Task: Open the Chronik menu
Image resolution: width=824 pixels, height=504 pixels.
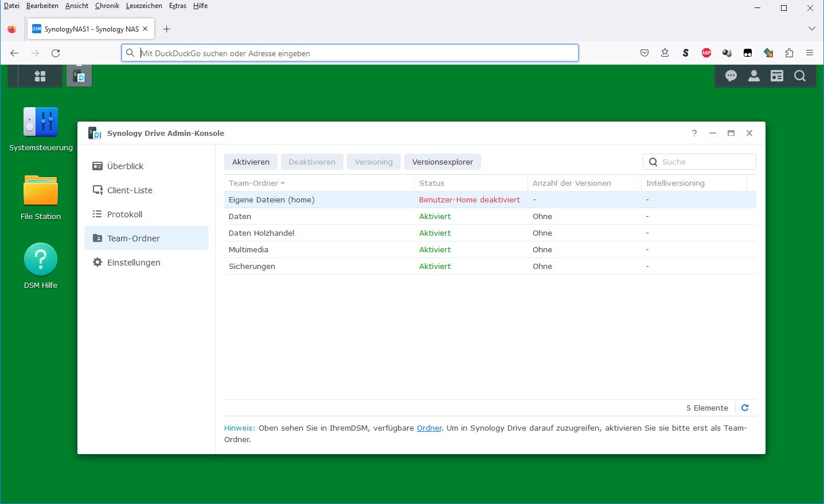Action: click(107, 6)
